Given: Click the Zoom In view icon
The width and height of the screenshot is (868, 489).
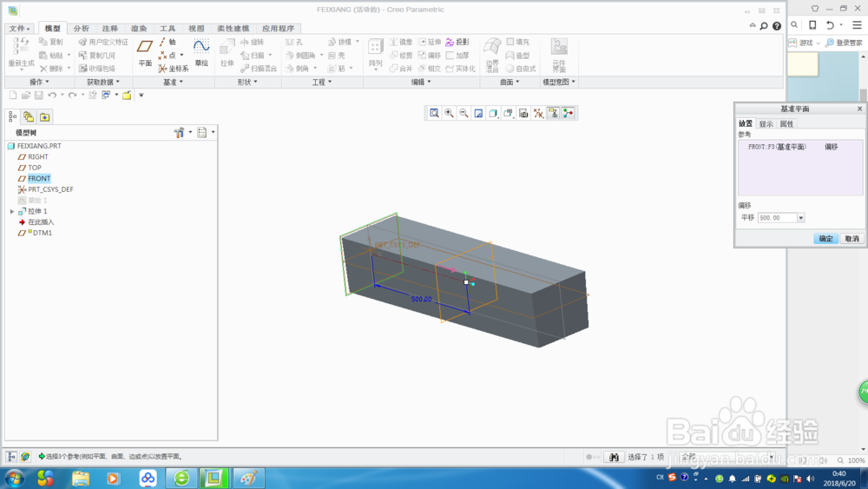Looking at the screenshot, I should 449,114.
